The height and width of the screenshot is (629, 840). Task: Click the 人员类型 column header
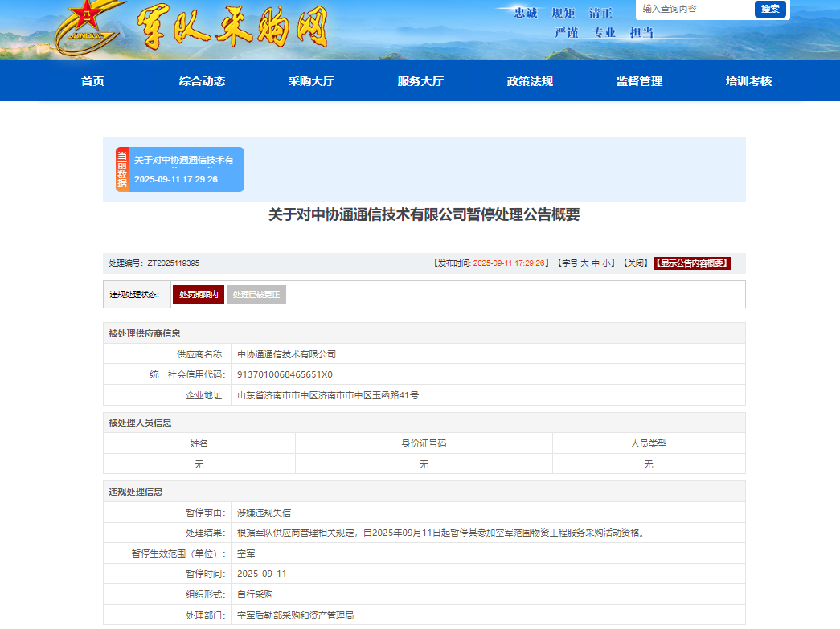point(649,443)
